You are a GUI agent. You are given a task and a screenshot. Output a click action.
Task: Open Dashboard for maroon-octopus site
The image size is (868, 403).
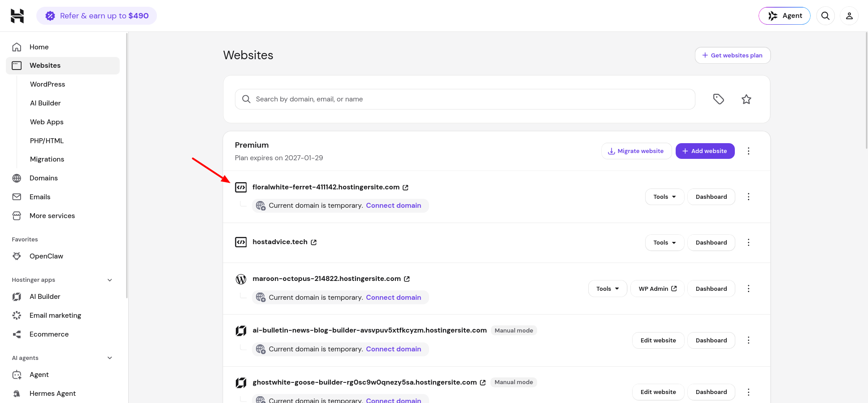point(711,289)
